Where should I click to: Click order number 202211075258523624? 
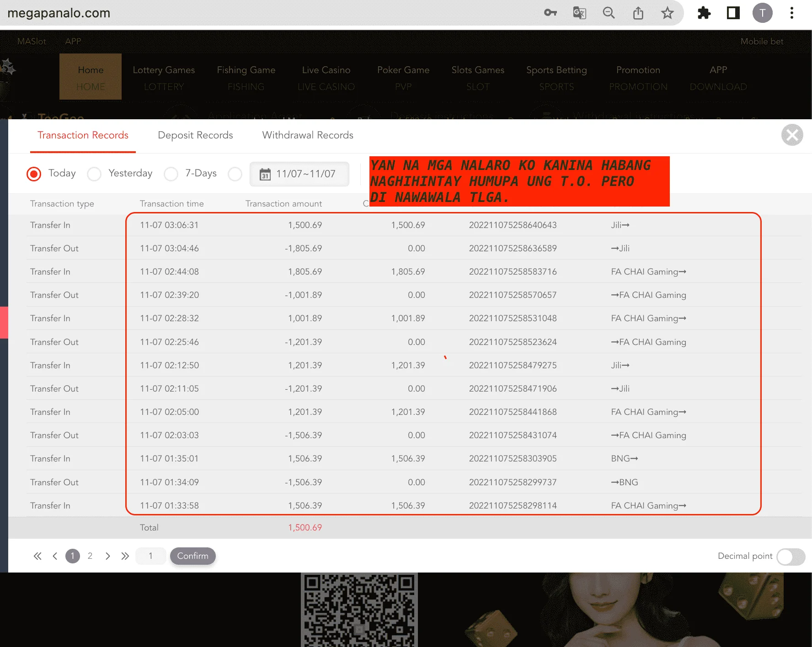(x=513, y=342)
